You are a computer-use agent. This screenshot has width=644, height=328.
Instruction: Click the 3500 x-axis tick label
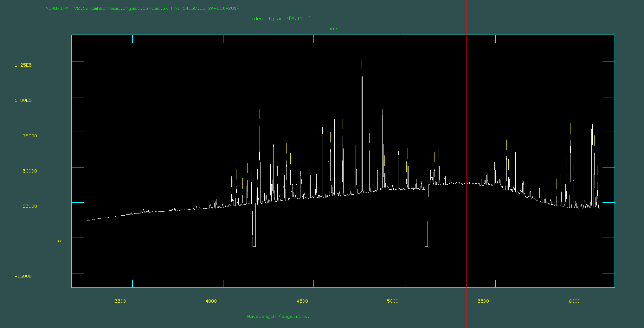point(120,301)
